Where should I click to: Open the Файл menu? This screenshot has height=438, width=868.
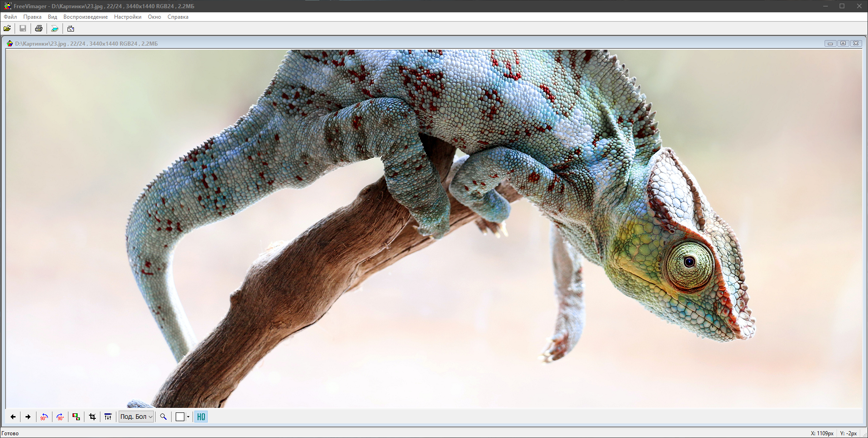pos(10,17)
